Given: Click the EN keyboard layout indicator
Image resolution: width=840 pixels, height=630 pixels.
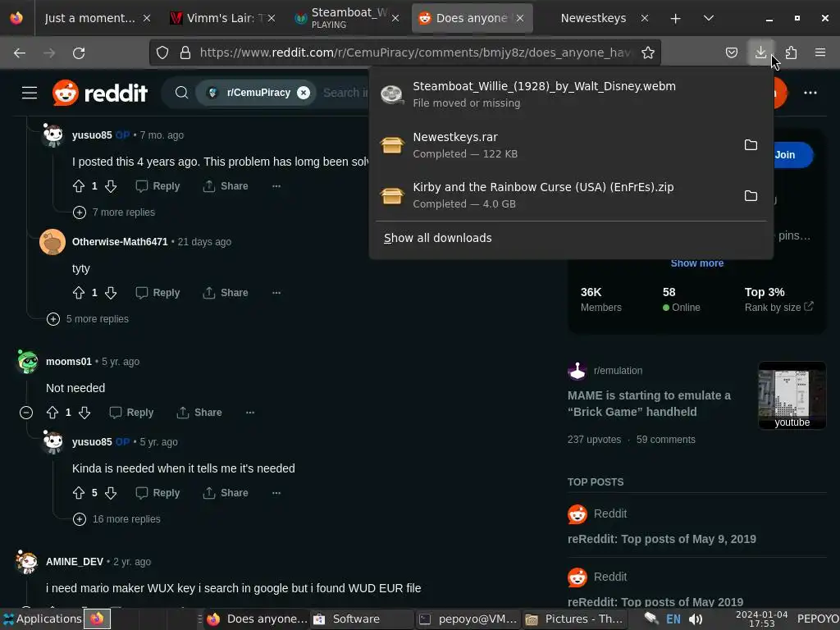Looking at the screenshot, I should [673, 619].
